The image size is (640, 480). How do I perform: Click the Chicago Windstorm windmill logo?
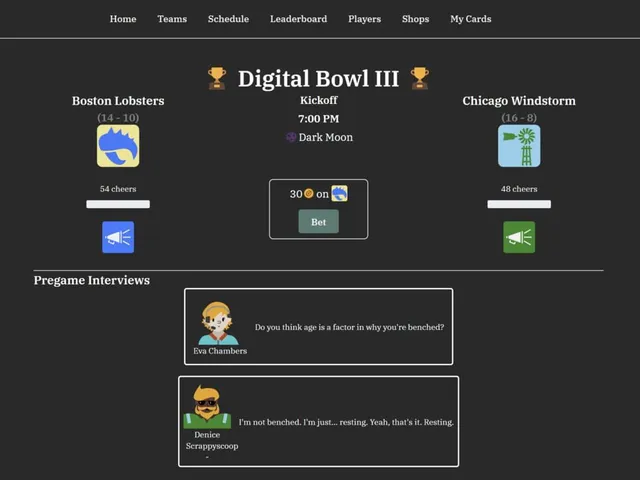519,146
